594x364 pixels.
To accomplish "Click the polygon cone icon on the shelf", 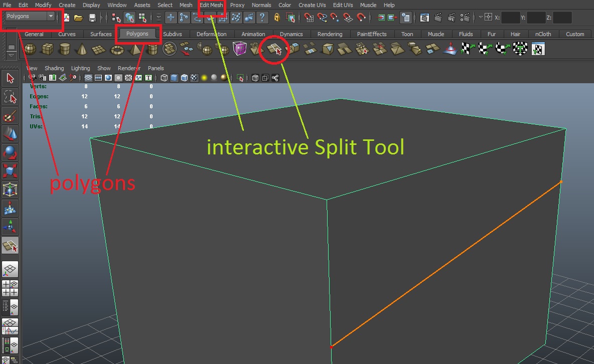I will 82,49.
